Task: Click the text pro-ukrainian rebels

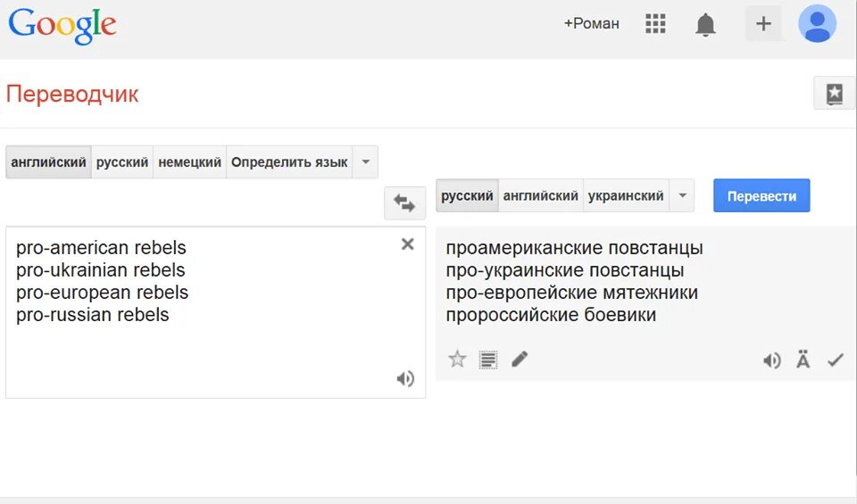Action: pos(101,270)
